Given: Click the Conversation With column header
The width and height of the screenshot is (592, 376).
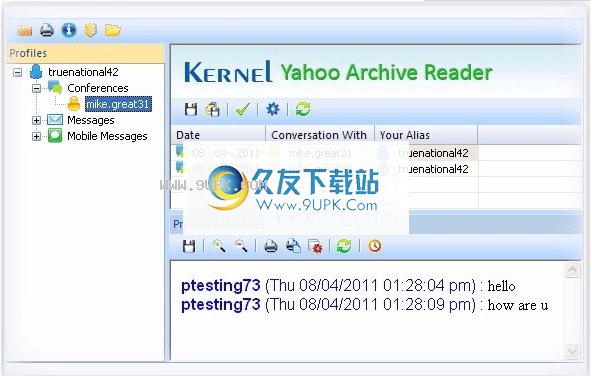Looking at the screenshot, I should 320,135.
